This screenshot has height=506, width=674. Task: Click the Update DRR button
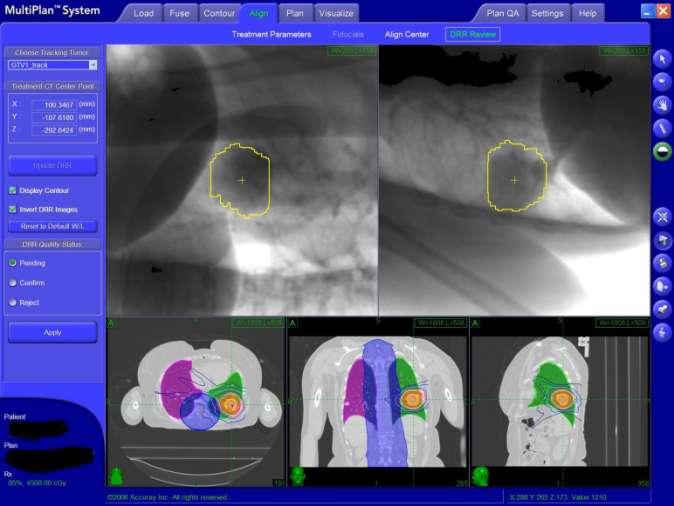[x=52, y=166]
